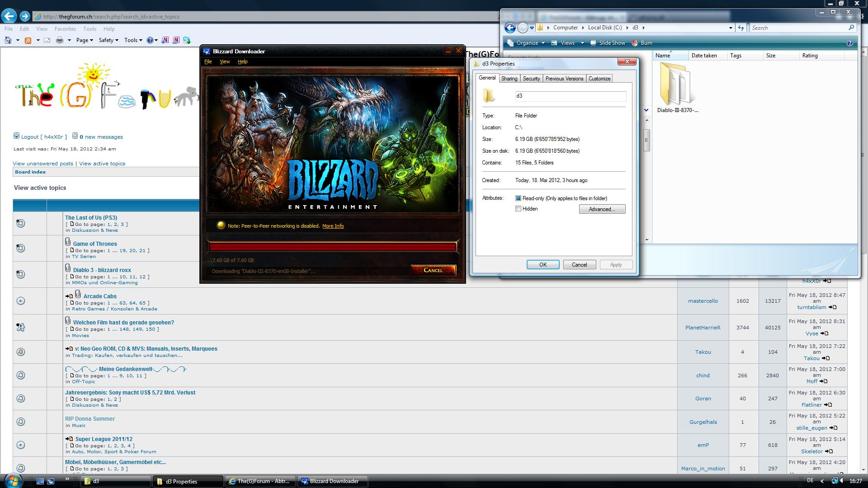
Task: Click Internet Explorer back arrow button
Action: click(x=9, y=16)
